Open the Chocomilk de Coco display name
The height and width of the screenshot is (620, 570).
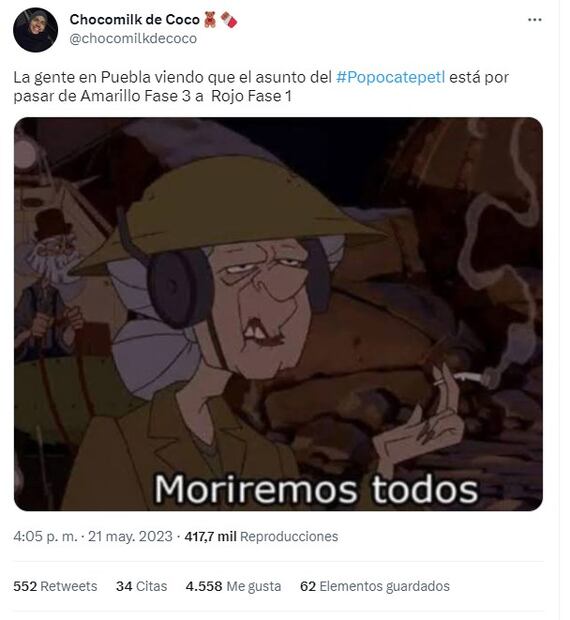click(134, 19)
